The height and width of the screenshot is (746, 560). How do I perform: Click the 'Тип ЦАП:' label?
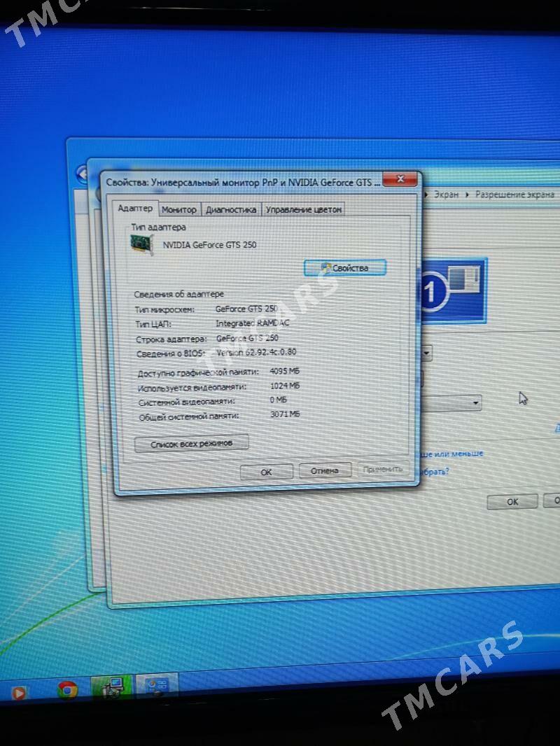click(x=153, y=324)
